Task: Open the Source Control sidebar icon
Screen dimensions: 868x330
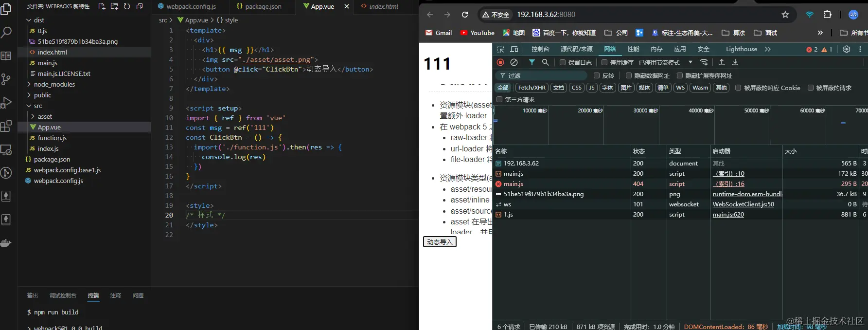Action: click(6, 79)
